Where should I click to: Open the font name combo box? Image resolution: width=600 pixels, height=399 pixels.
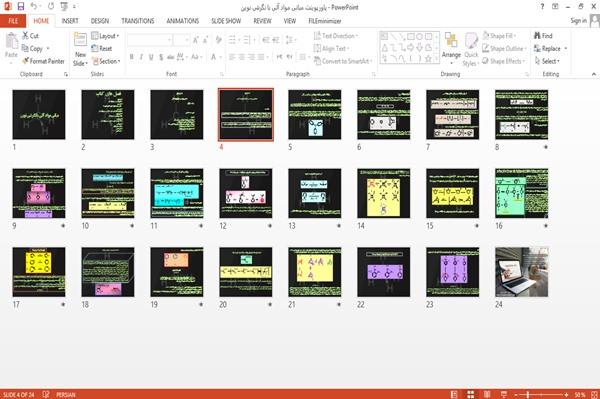[x=150, y=39]
